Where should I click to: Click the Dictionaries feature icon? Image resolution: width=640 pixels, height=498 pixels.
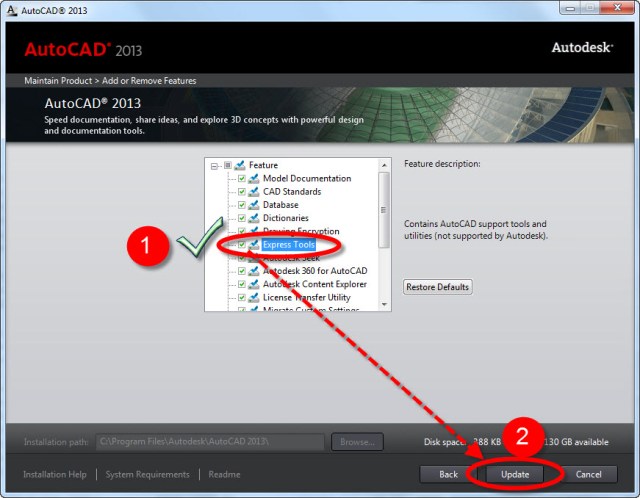(254, 218)
